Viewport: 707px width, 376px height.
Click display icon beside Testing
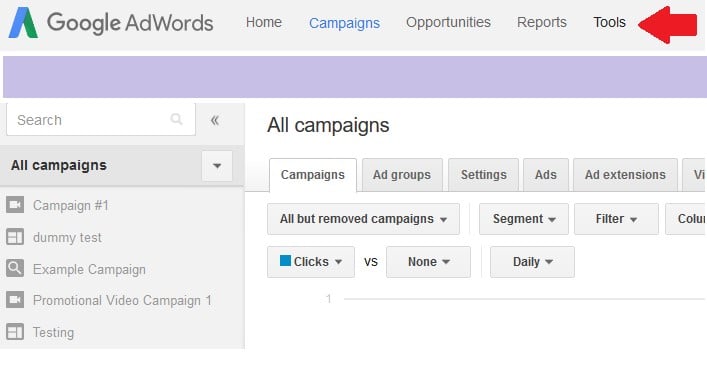click(x=15, y=332)
